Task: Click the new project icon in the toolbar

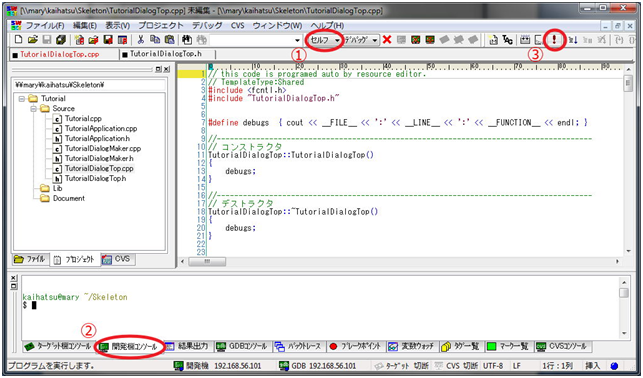Action: click(x=80, y=40)
